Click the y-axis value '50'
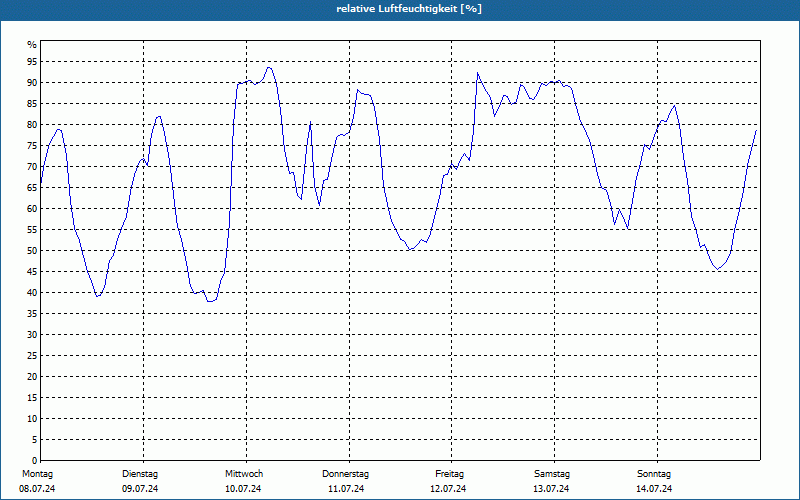This screenshot has width=800, height=500. pos(32,251)
